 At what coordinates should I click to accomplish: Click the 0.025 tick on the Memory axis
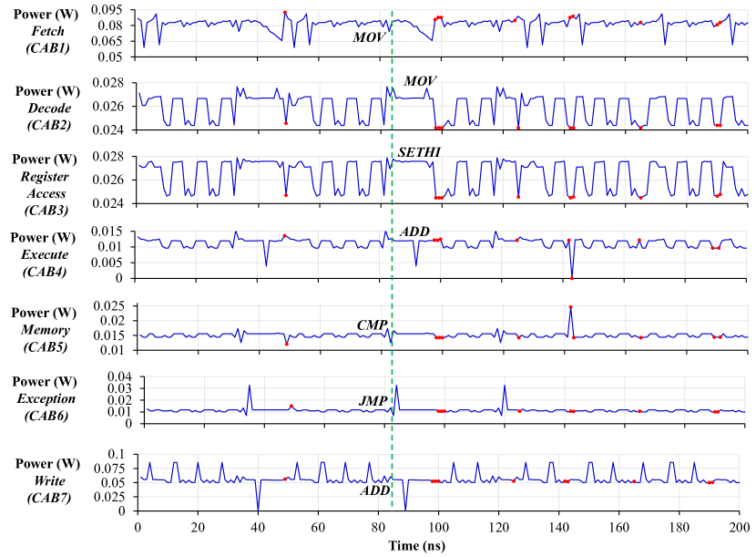[109, 306]
